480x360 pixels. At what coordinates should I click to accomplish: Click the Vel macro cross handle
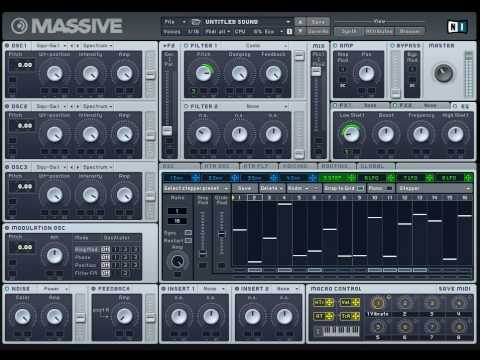pyautogui.click(x=356, y=303)
